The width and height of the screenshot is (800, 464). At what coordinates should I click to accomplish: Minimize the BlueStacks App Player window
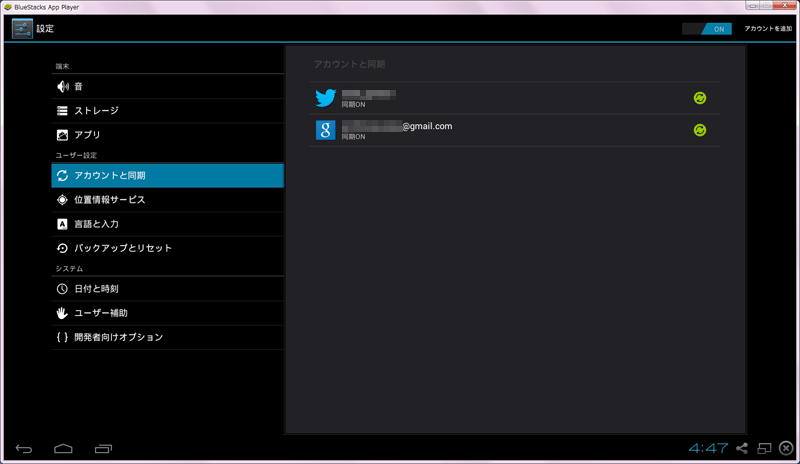click(x=753, y=6)
